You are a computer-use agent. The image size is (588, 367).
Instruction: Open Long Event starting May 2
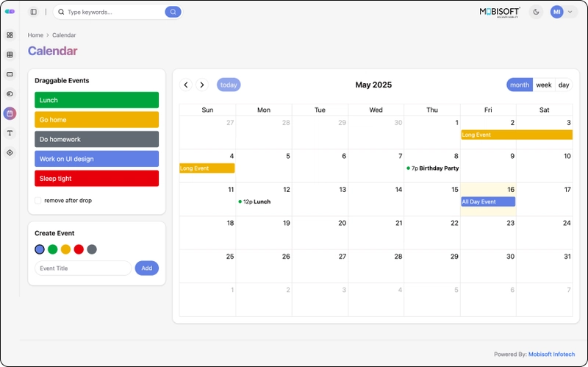[x=517, y=135]
